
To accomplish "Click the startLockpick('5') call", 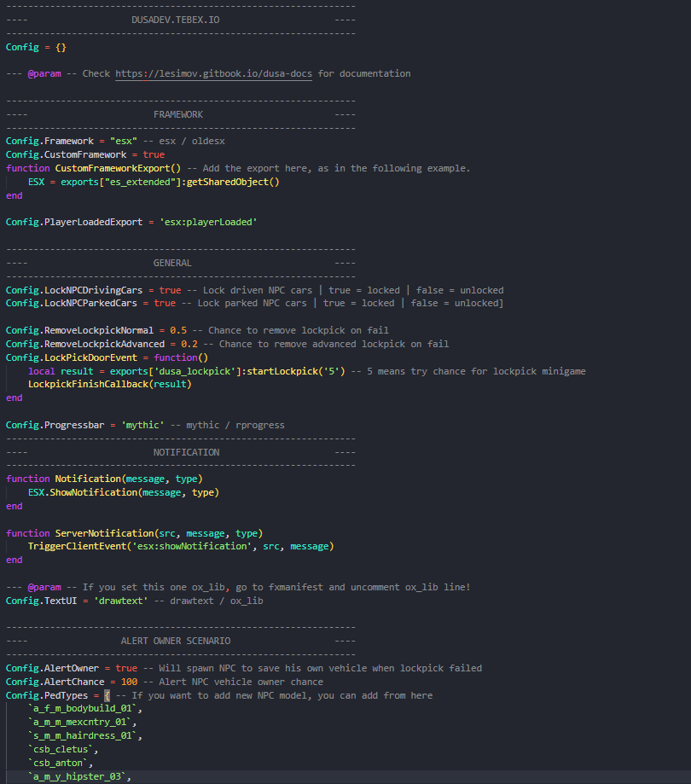I will [x=296, y=371].
